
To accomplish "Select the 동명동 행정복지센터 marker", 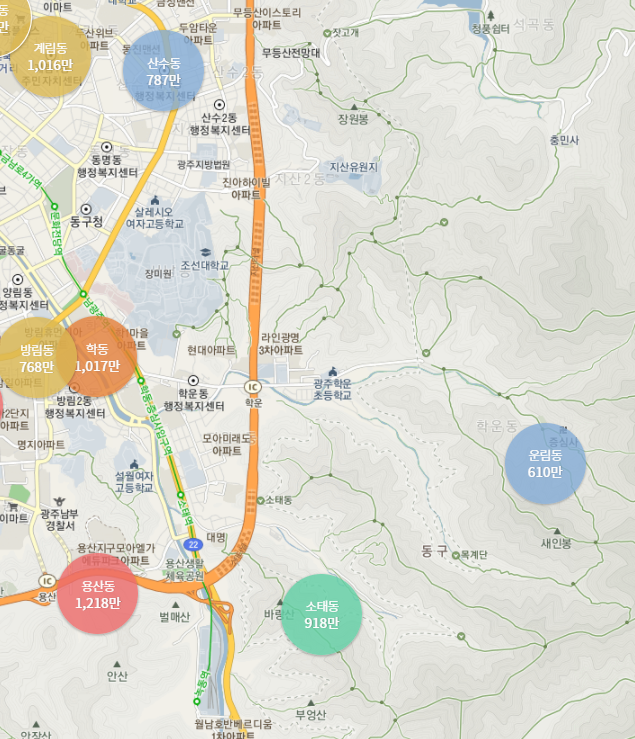I will (x=107, y=147).
